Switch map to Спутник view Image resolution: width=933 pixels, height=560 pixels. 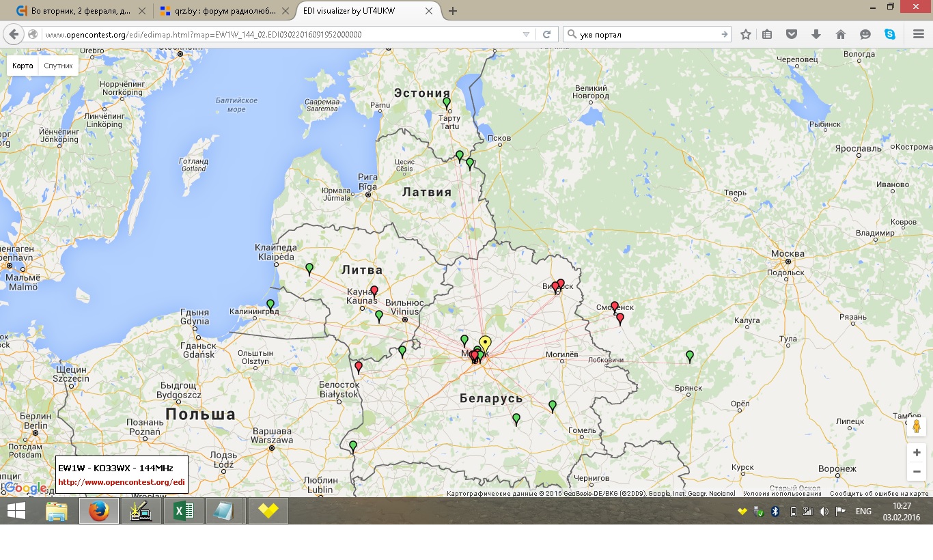click(x=58, y=66)
